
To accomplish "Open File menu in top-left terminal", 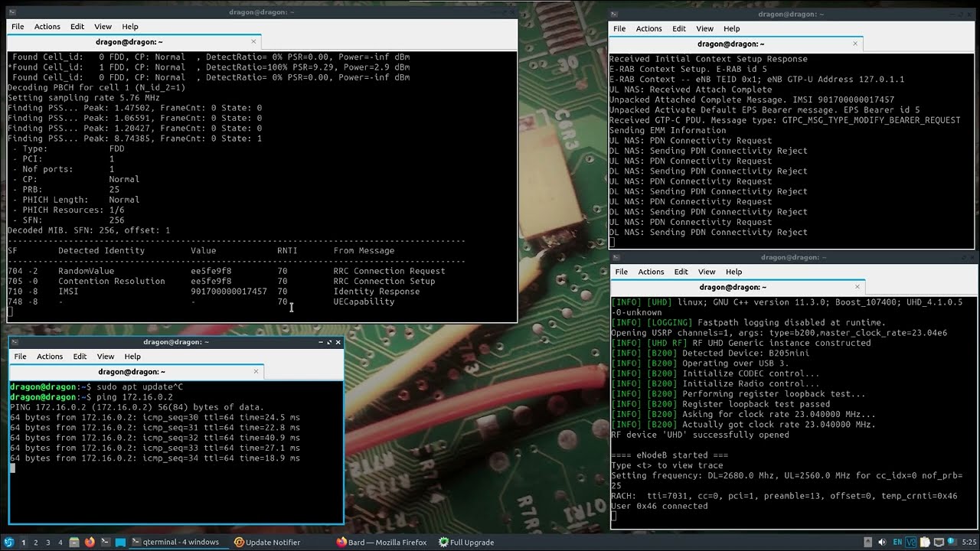I will pos(18,27).
